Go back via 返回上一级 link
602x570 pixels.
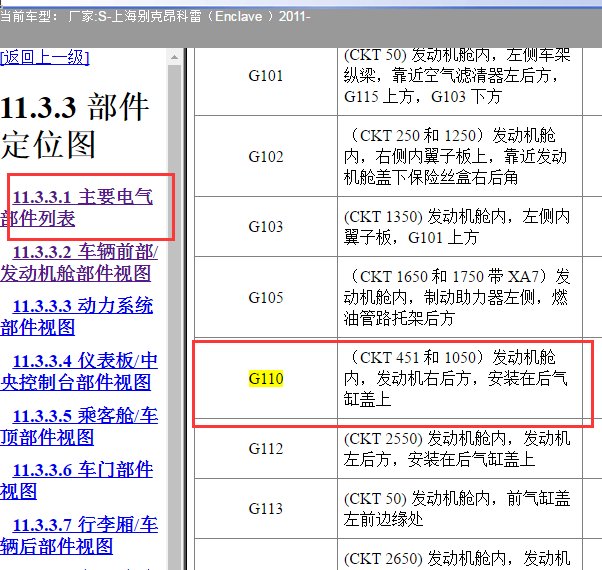pyautogui.click(x=45, y=58)
